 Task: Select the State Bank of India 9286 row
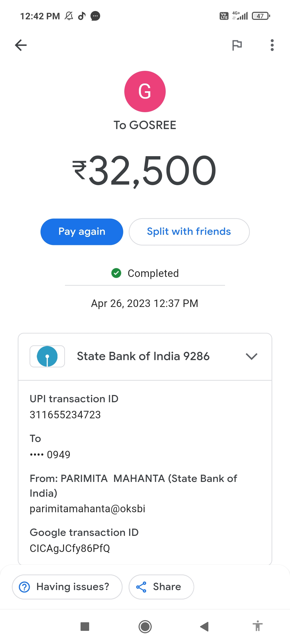point(143,356)
